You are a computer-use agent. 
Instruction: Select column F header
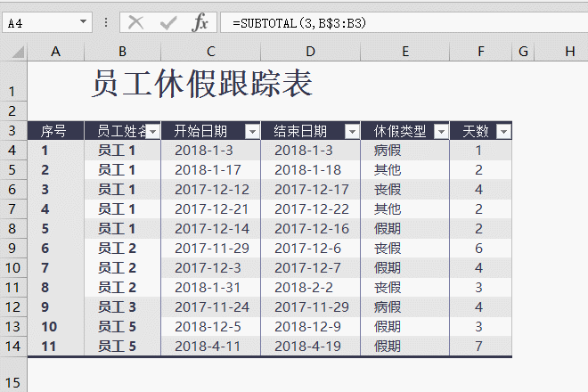(481, 52)
